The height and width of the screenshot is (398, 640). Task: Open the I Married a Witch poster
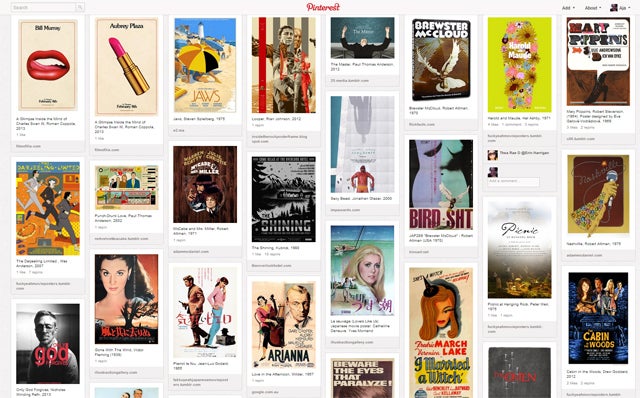click(x=441, y=333)
